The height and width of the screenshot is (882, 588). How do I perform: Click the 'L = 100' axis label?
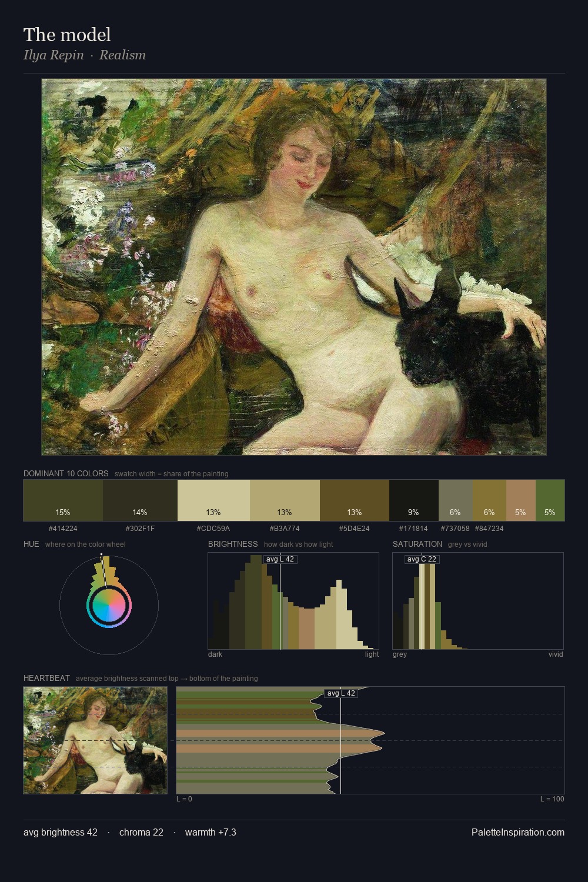[x=552, y=799]
